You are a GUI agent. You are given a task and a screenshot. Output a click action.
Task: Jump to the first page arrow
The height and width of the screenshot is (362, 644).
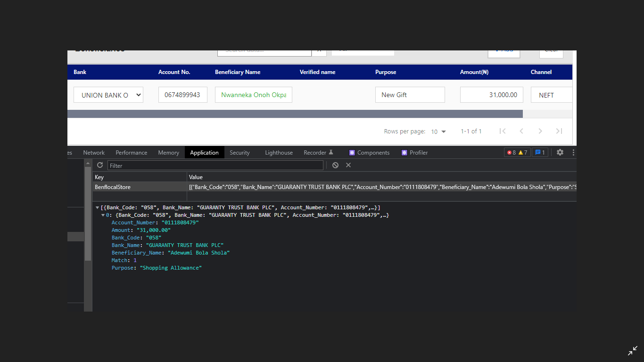pos(503,131)
